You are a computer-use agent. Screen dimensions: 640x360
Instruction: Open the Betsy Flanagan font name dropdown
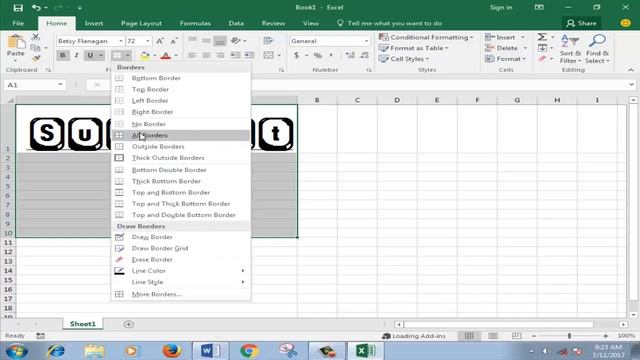[x=120, y=41]
